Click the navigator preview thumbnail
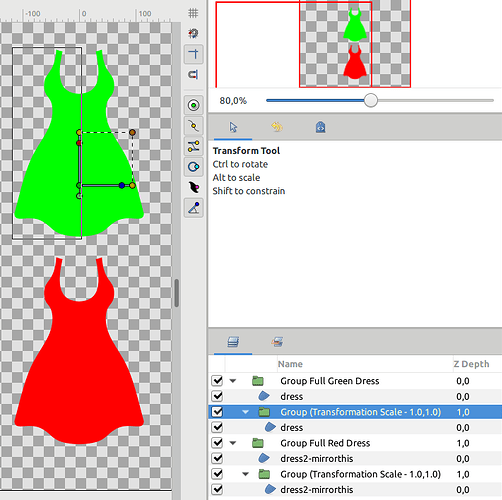Image resolution: width=502 pixels, height=500 pixels. pos(355,43)
